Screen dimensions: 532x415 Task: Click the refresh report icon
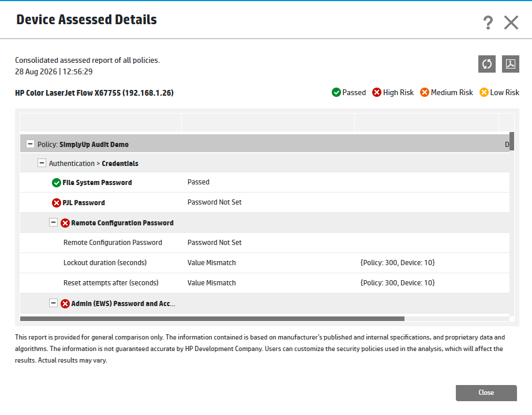pyautogui.click(x=487, y=64)
